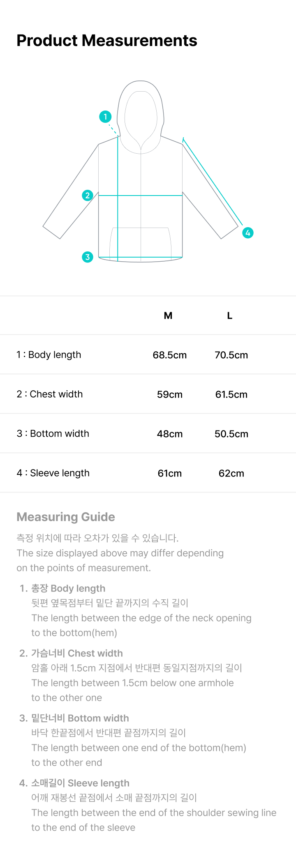Click the 가슴너비 Chest width guide title

click(x=77, y=653)
